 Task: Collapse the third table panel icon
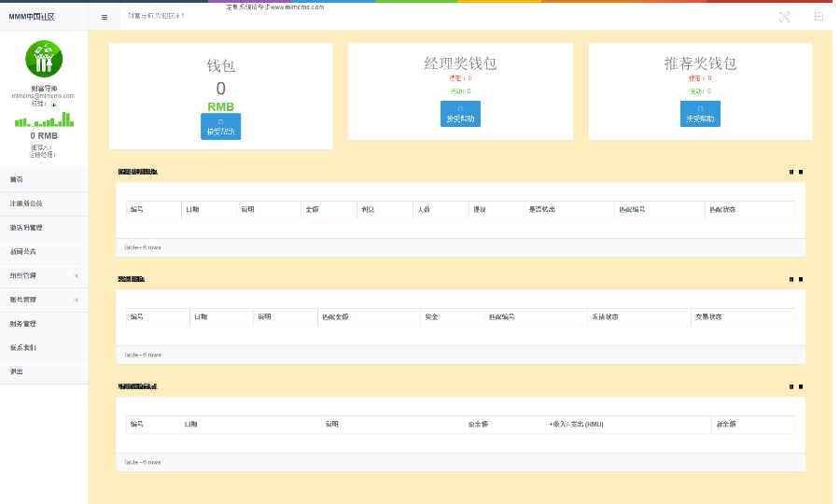click(x=791, y=386)
